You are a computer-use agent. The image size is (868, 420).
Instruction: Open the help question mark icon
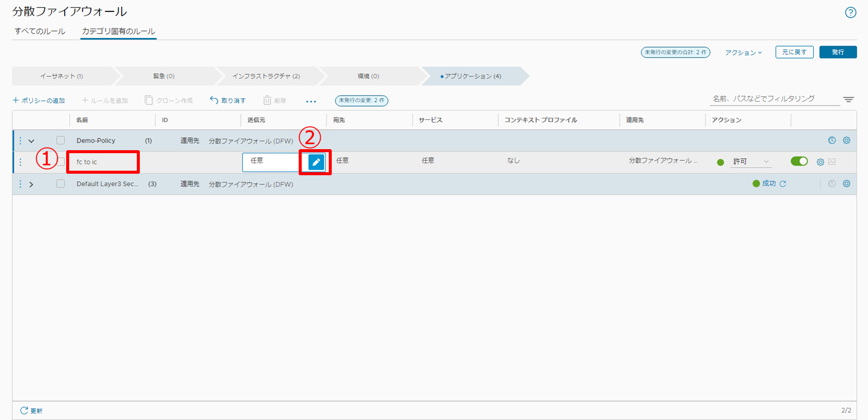coord(850,13)
